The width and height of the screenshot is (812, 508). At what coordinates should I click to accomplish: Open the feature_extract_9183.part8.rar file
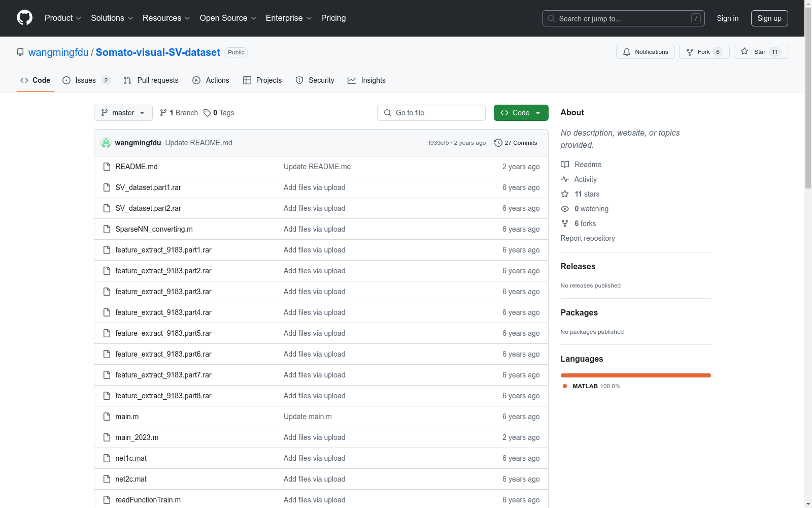[163, 396]
